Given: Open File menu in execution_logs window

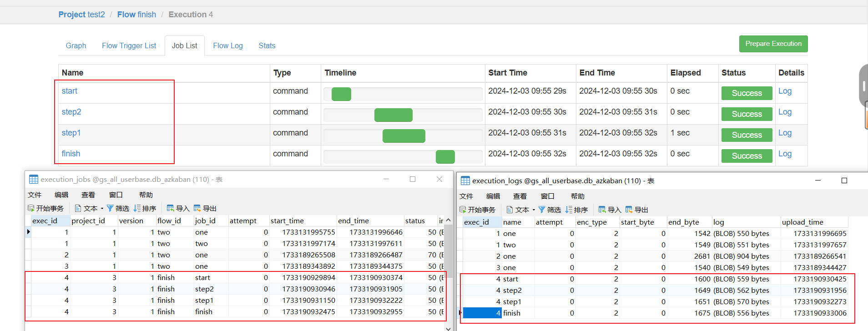Looking at the screenshot, I should [x=466, y=196].
